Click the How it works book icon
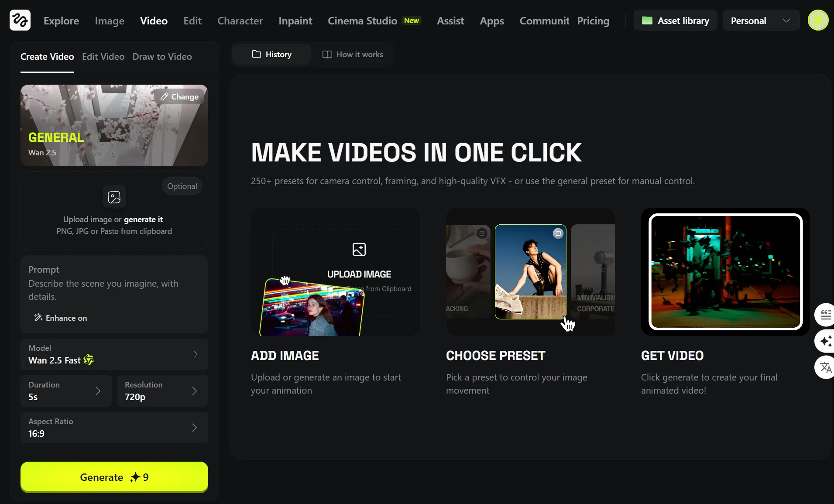 pyautogui.click(x=327, y=55)
